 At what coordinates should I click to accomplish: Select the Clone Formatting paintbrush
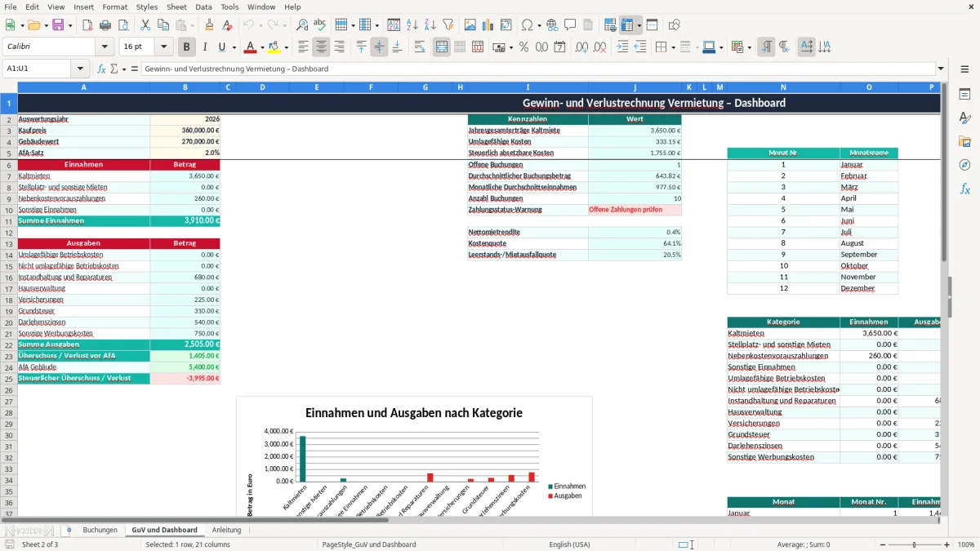click(x=209, y=25)
